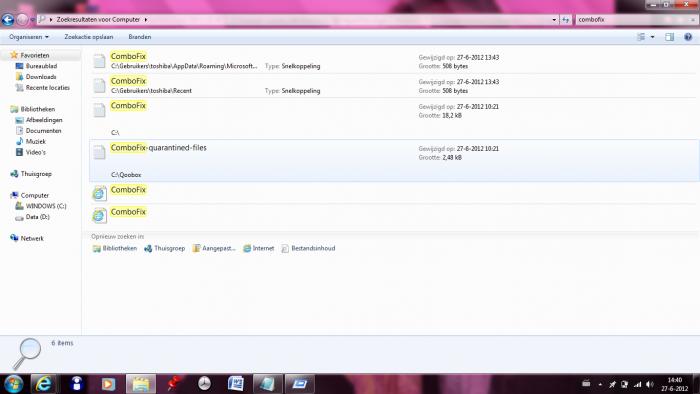Click the Zoekresultaten voor Computer breadcrumb
The width and height of the screenshot is (700, 394).
pos(98,20)
